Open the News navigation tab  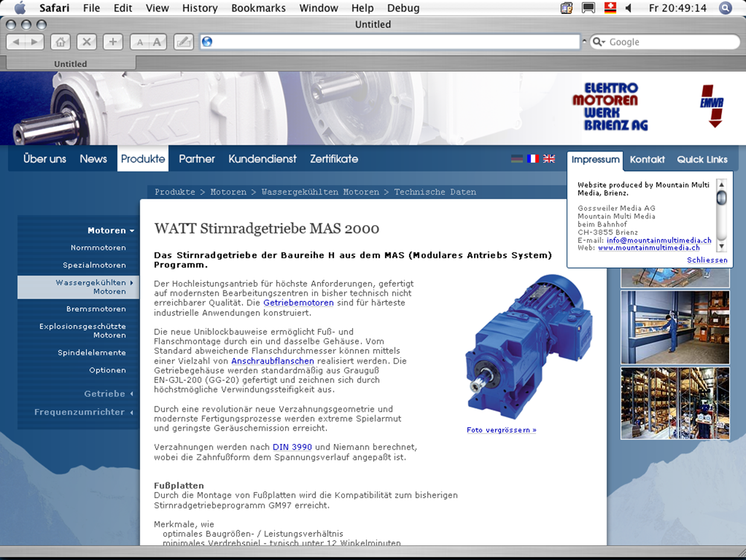tap(93, 159)
